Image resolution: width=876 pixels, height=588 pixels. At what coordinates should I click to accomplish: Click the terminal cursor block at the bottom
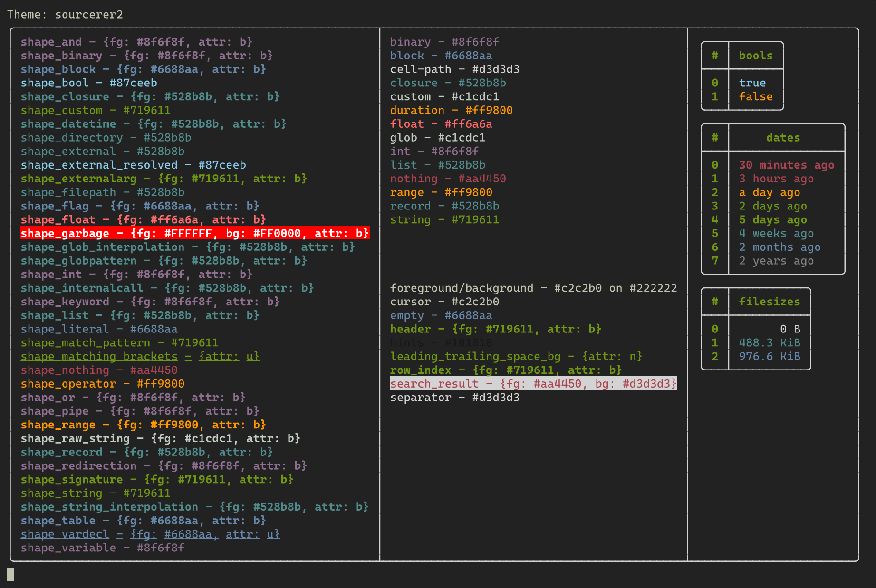click(10, 575)
